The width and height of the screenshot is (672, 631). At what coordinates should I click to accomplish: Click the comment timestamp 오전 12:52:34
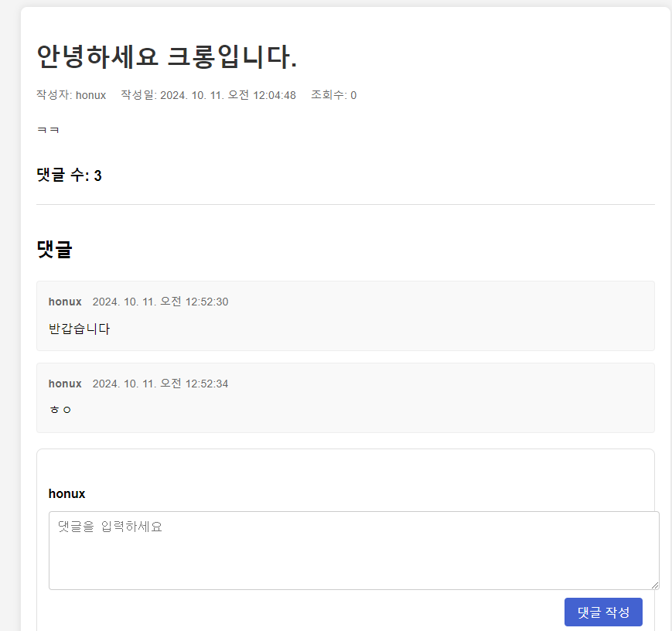[x=160, y=384]
